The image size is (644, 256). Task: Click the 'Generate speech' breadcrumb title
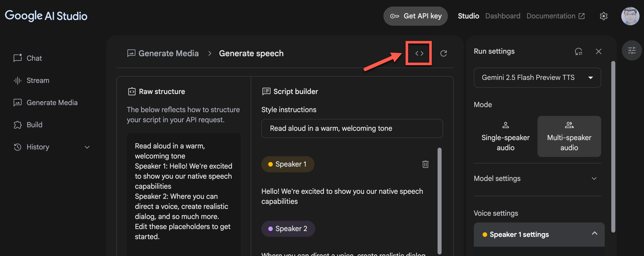pos(251,53)
